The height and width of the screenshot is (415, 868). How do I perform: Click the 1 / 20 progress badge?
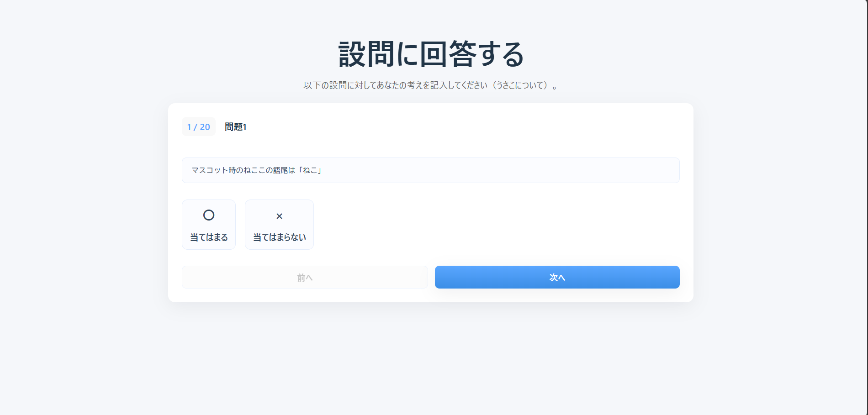[198, 127]
